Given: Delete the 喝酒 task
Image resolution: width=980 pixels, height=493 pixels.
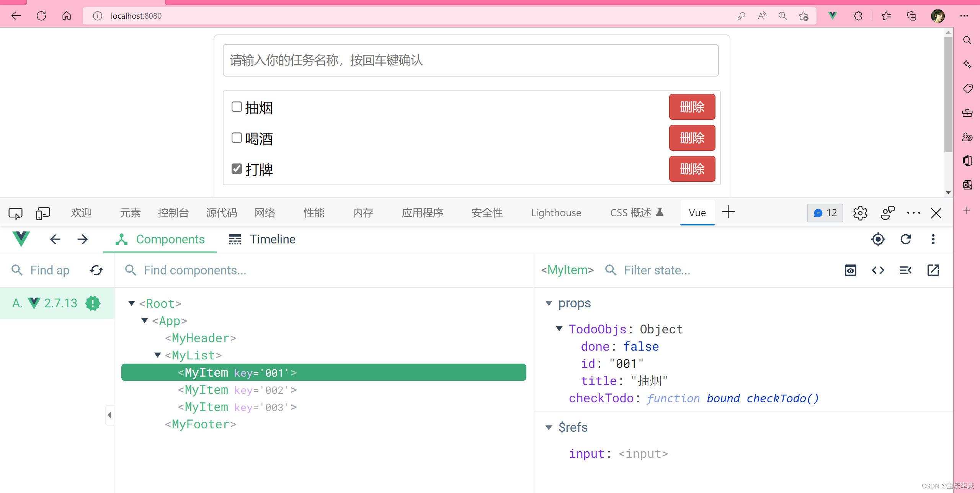Looking at the screenshot, I should pos(692,138).
